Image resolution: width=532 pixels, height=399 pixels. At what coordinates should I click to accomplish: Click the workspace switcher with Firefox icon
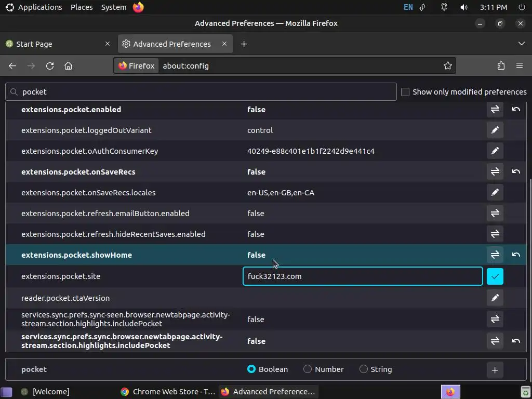(450, 392)
